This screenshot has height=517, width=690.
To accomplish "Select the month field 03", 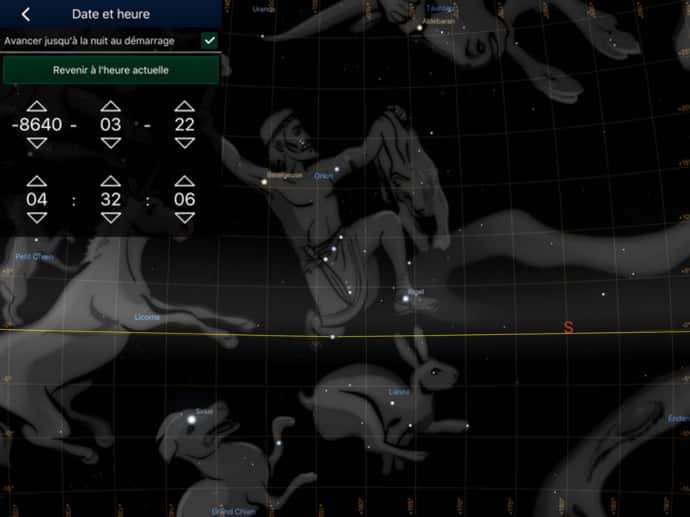I will [110, 125].
